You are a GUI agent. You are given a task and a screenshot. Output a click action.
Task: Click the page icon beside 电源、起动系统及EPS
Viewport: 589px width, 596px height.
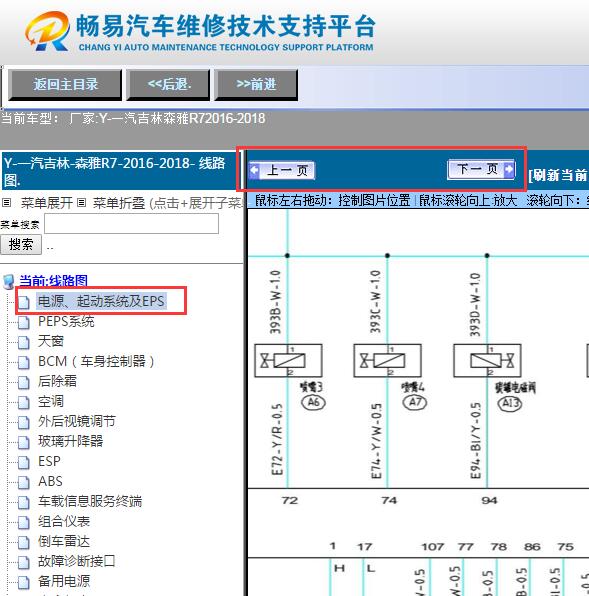click(24, 302)
